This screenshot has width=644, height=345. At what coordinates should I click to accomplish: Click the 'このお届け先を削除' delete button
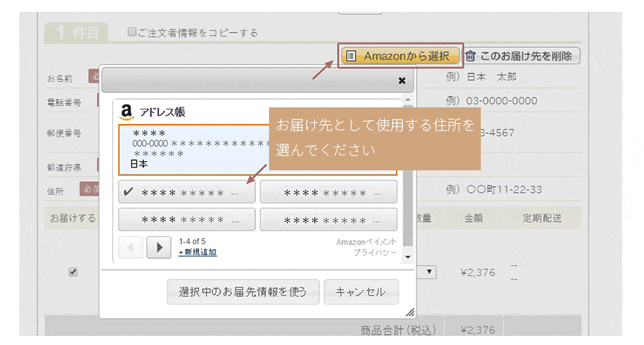click(x=522, y=56)
